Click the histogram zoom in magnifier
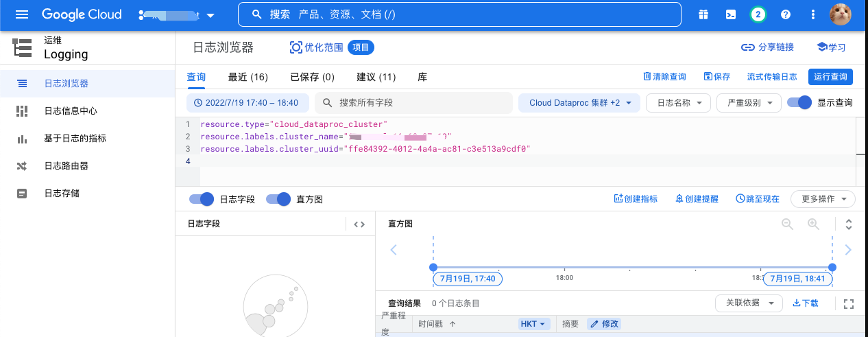The image size is (868, 337). coord(813,224)
